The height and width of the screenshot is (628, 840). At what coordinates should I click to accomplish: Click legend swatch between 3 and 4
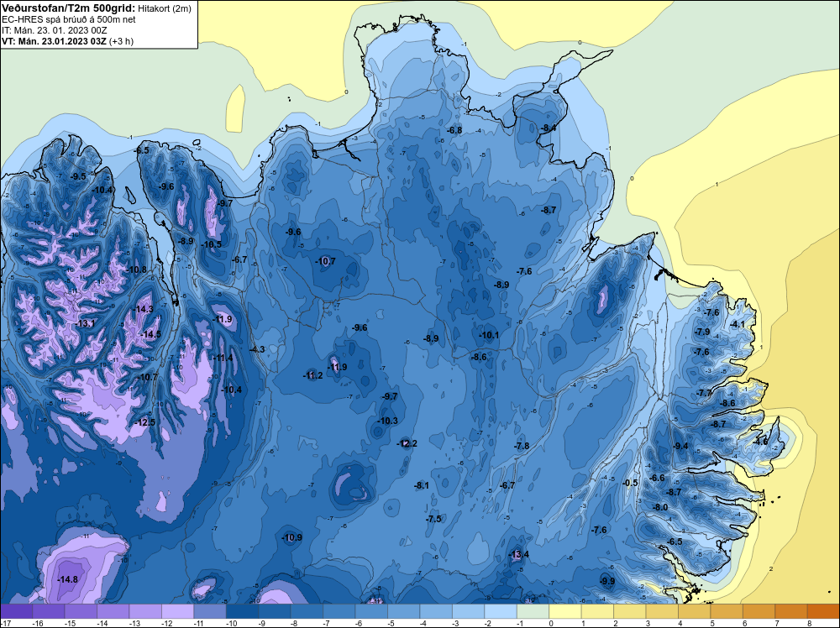pyautogui.click(x=662, y=611)
